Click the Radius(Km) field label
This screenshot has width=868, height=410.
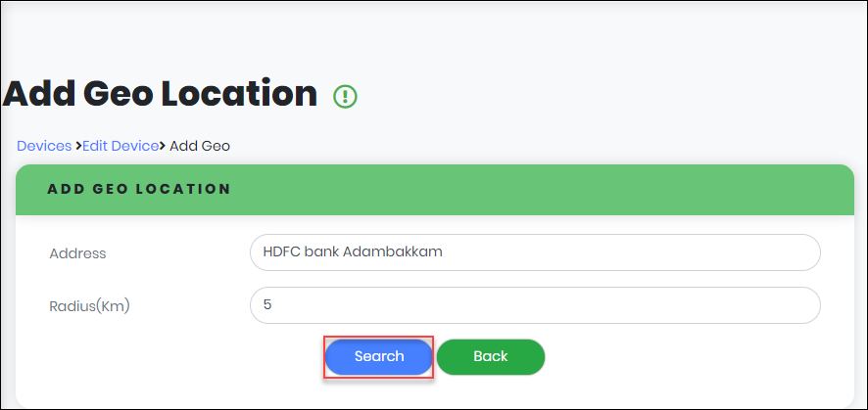(89, 306)
